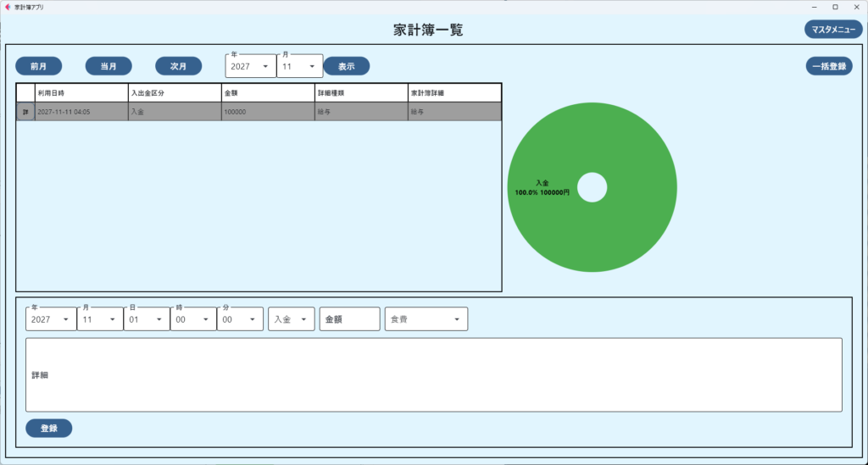Click the app icon in the title bar
Image resolution: width=868 pixels, height=465 pixels.
[8, 7]
